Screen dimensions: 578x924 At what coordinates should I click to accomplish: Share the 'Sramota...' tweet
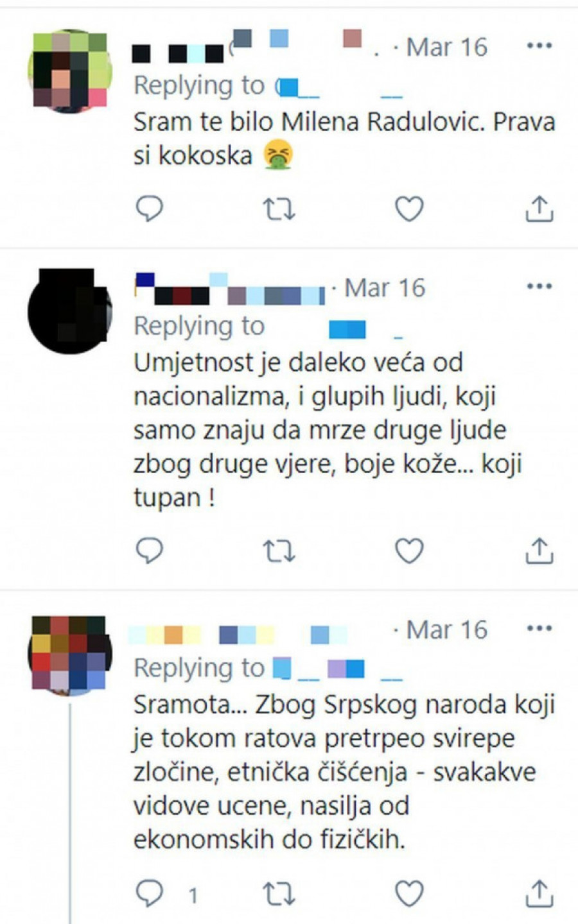click(539, 893)
